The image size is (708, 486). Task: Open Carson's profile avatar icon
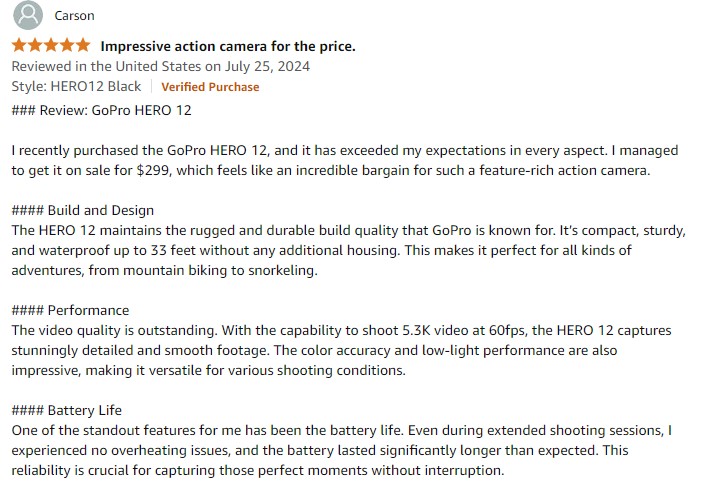pyautogui.click(x=28, y=15)
